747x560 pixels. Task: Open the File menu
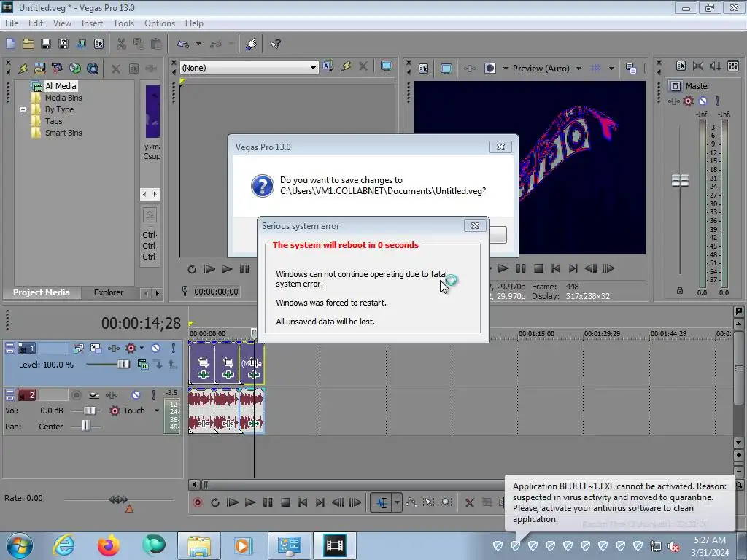point(12,23)
